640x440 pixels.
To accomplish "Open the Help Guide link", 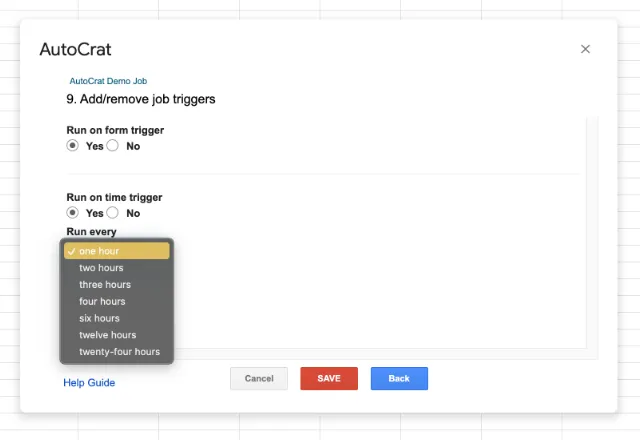I will click(89, 383).
